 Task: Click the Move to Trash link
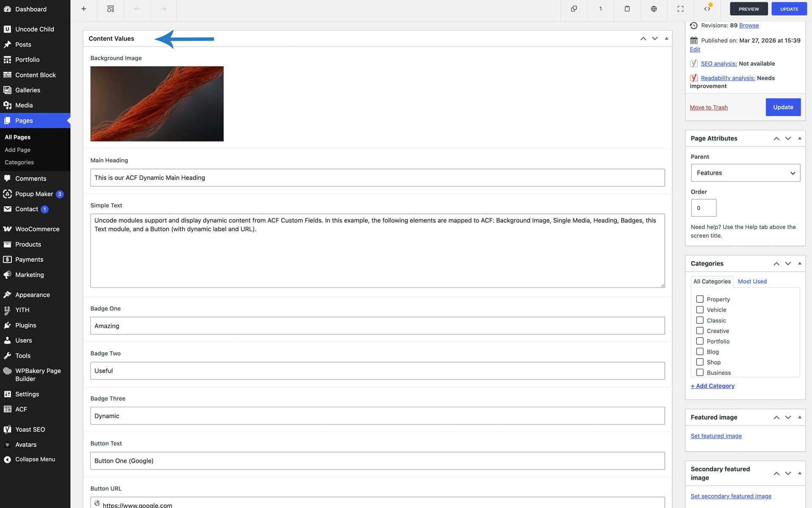coord(709,108)
